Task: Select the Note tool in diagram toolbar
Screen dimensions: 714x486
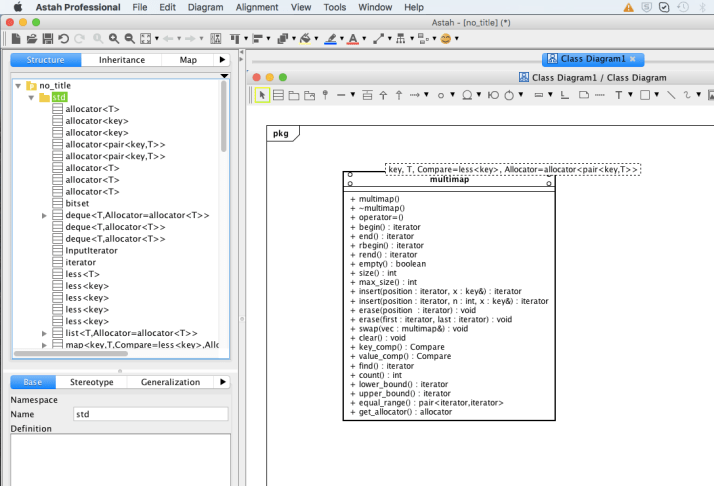Action: pos(584,95)
